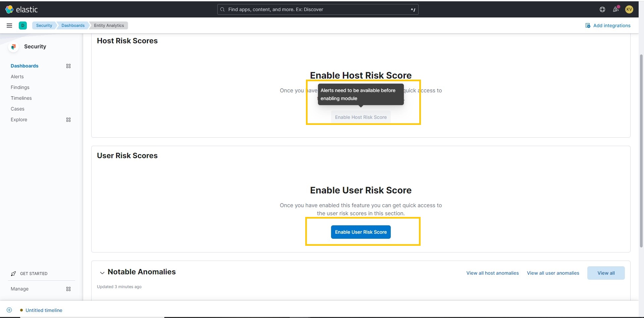Image resolution: width=644 pixels, height=318 pixels.
Task: Collapse the Notable Anomalies section
Action: (102, 273)
